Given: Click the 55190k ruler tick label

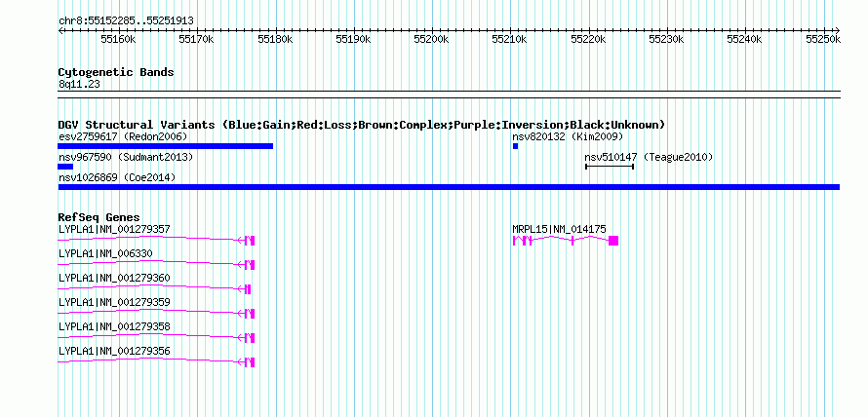Looking at the screenshot, I should (353, 39).
